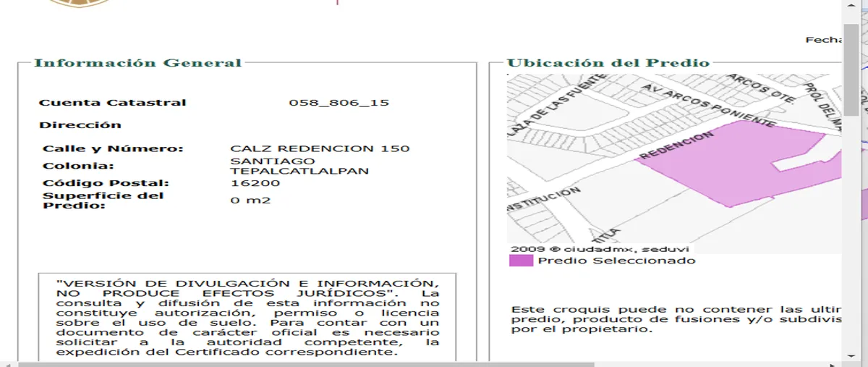Click the Colonia label
868x367 pixels.
(x=78, y=166)
